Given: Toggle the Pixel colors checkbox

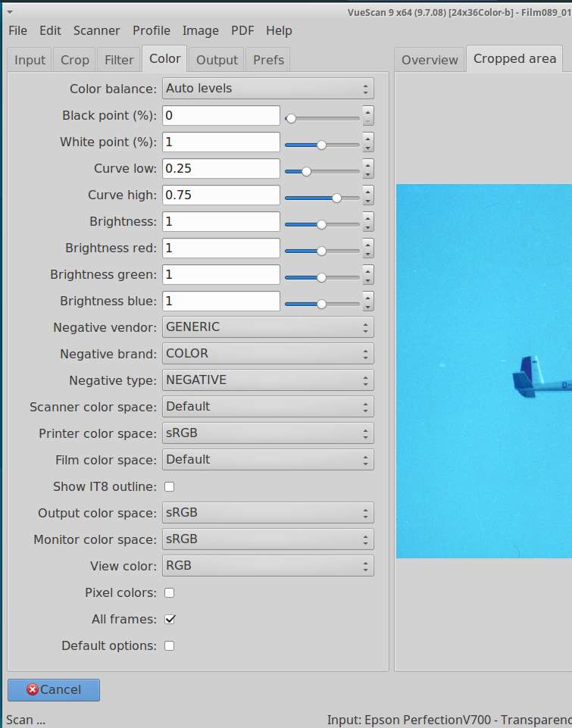Looking at the screenshot, I should coord(170,592).
